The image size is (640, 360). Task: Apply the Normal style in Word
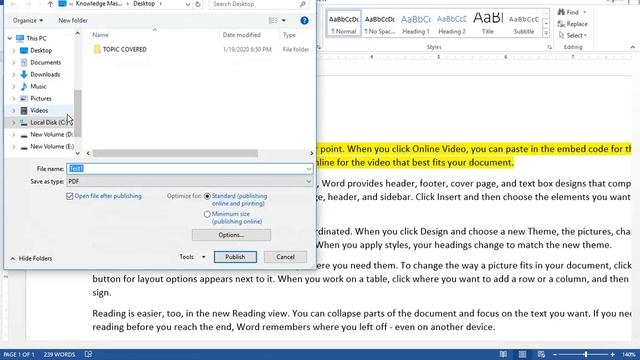coord(344,24)
